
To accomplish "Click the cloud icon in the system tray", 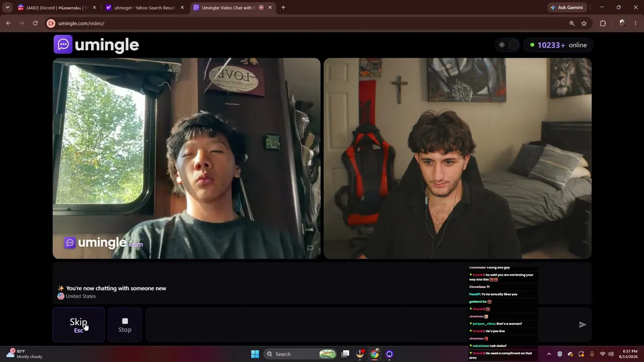I will pos(570,354).
